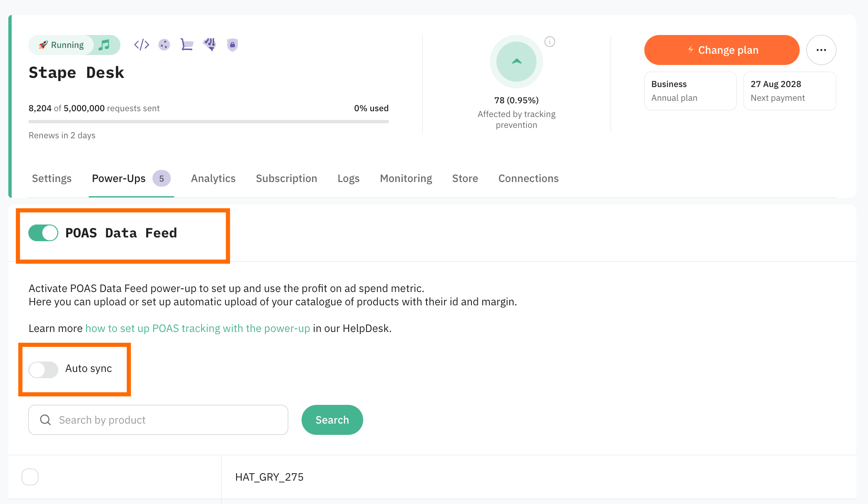Check the checkbox for HAT_GRY_275
The width and height of the screenshot is (868, 504).
[x=30, y=477]
